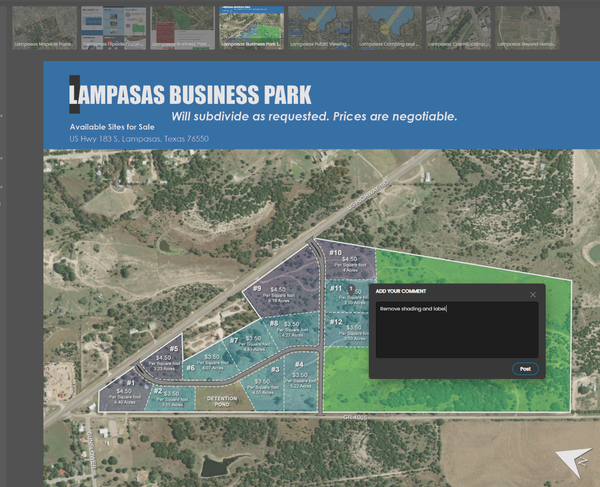This screenshot has width=600, height=487.
Task: Click lot #6 label on map
Action: (x=190, y=368)
